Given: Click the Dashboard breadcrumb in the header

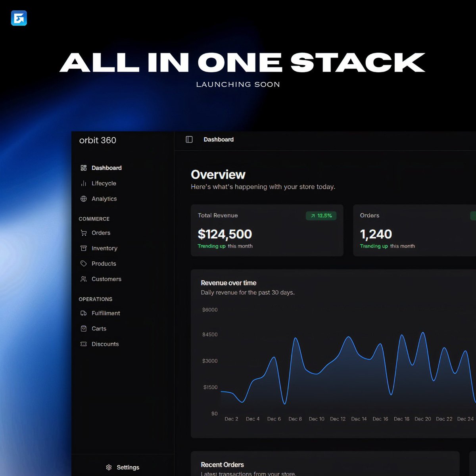Looking at the screenshot, I should (x=219, y=140).
